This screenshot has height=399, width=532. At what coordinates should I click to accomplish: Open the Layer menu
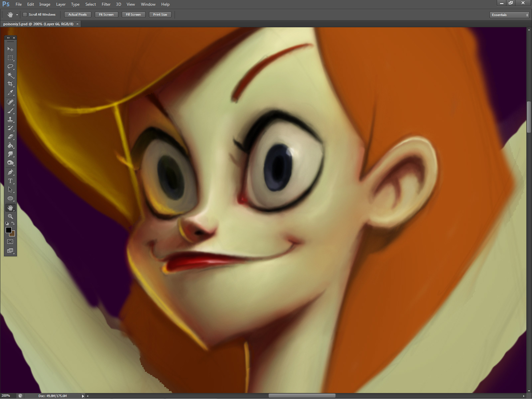point(61,4)
